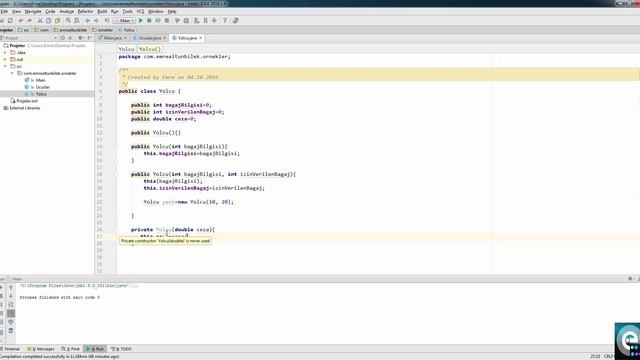Open the Code menu
Screen dimensions: 640x360
point(50,11)
